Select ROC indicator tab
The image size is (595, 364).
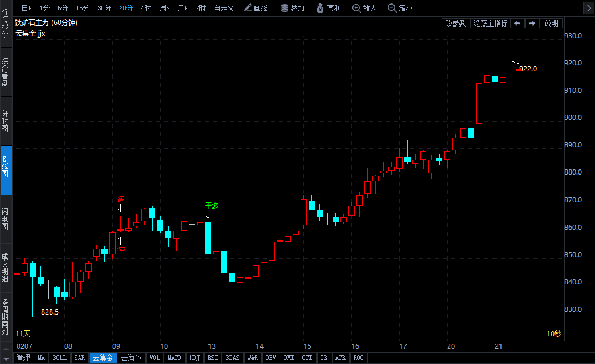click(359, 358)
